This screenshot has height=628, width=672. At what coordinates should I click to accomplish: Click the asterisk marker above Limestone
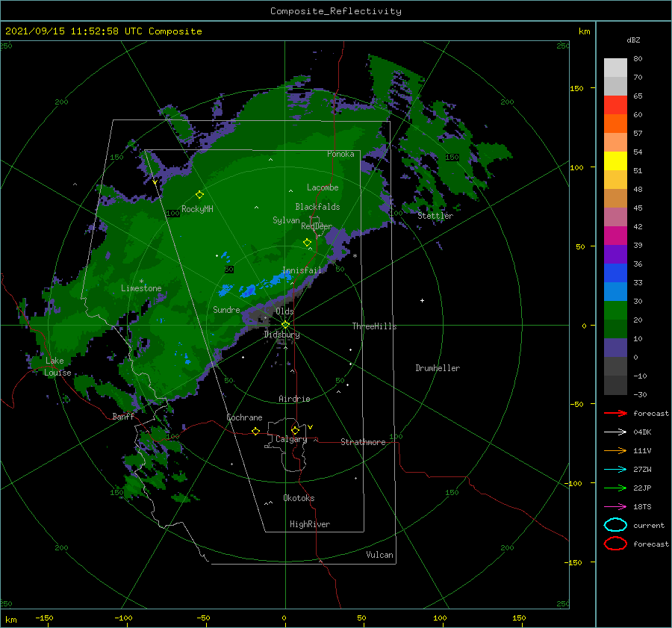141,282
